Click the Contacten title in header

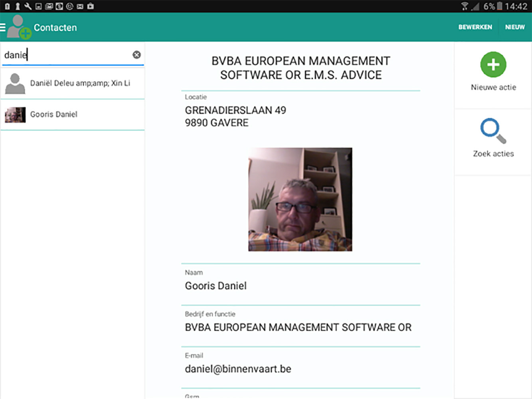55,28
